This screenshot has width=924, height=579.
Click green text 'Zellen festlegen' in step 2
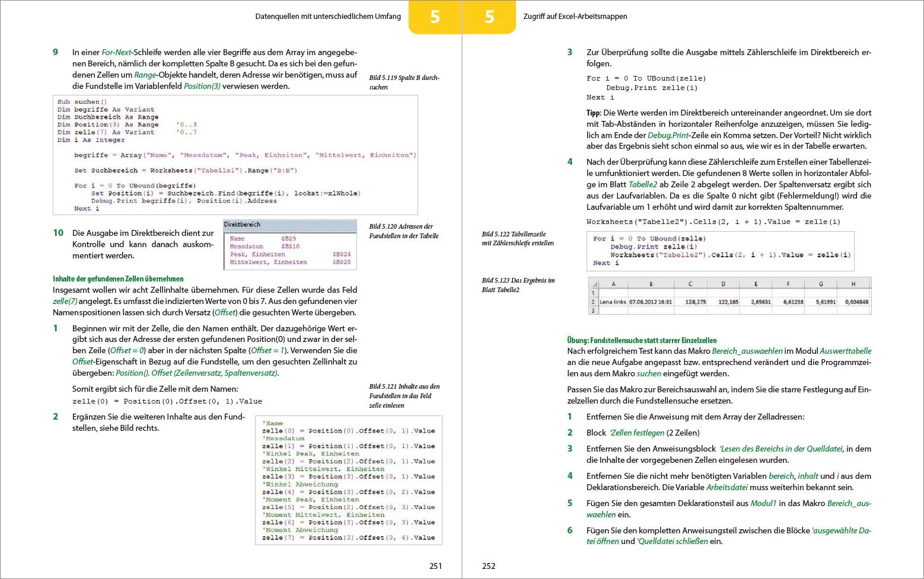637,433
